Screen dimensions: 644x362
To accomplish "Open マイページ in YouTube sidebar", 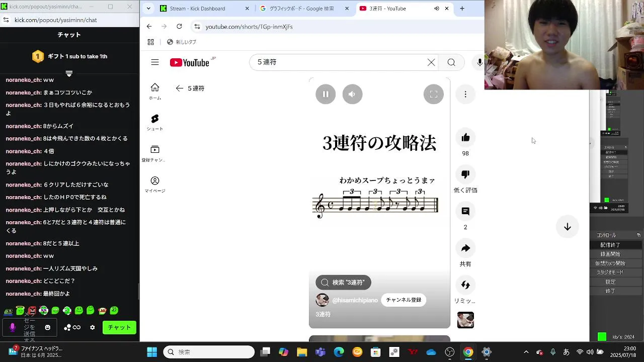I will [155, 185].
